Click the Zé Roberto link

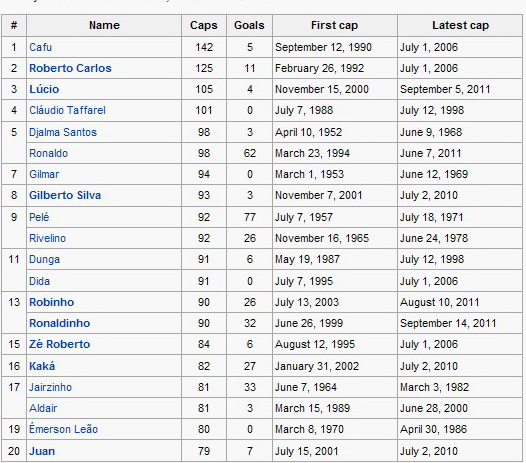(59, 344)
